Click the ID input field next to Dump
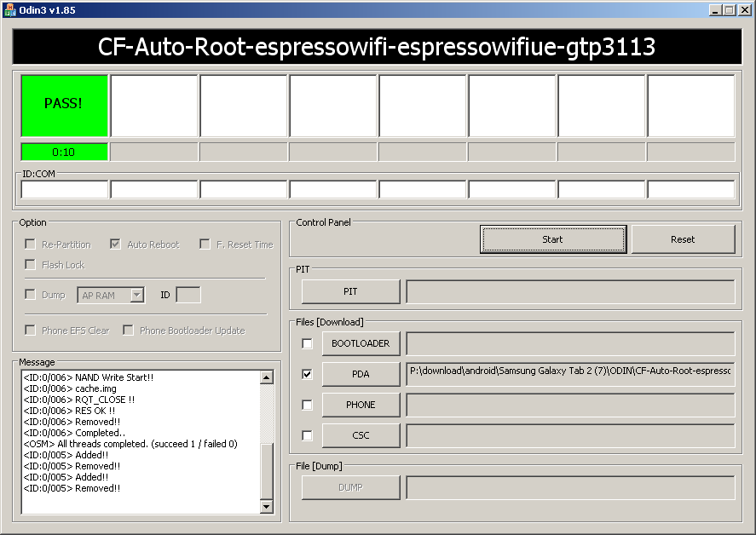This screenshot has width=756, height=535. point(188,295)
